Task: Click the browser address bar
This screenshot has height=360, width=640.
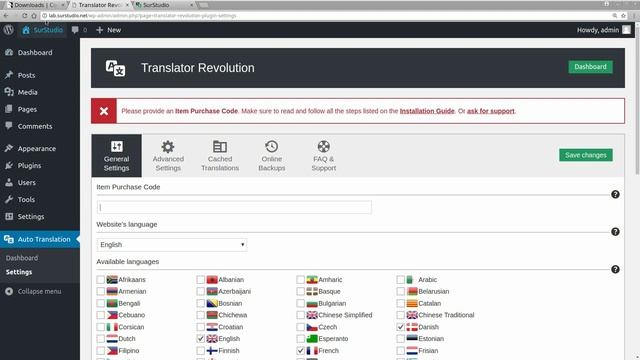Action: pyautogui.click(x=327, y=16)
